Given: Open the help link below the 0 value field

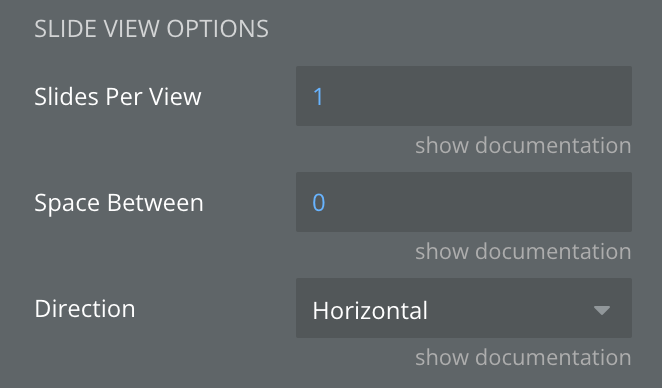Looking at the screenshot, I should coord(523,251).
